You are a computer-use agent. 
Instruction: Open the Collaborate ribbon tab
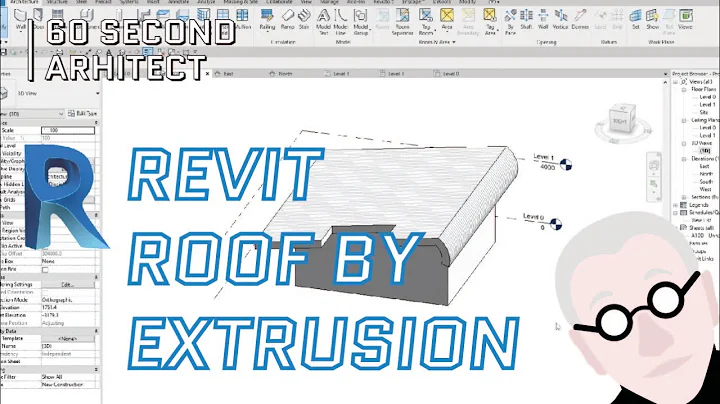(x=279, y=2)
